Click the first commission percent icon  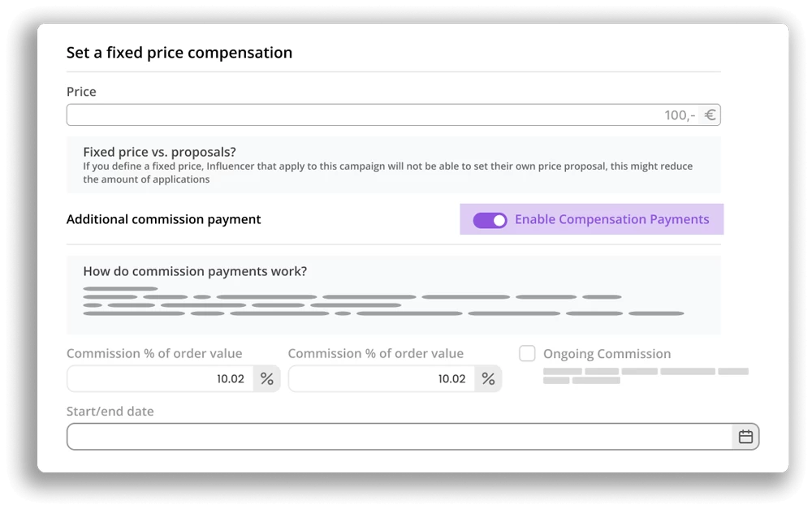266,378
